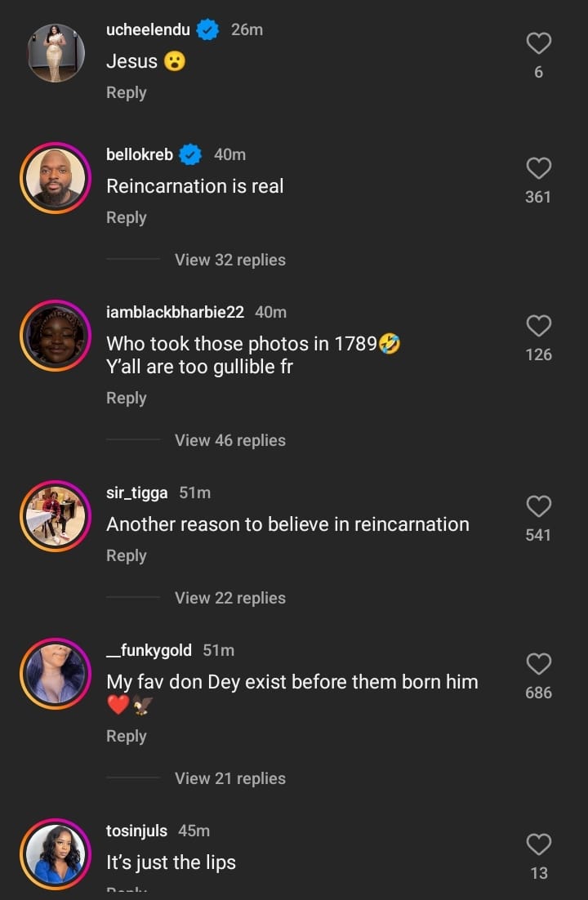Reply to ucheelendu's comment
588x900 pixels.
pyautogui.click(x=126, y=93)
